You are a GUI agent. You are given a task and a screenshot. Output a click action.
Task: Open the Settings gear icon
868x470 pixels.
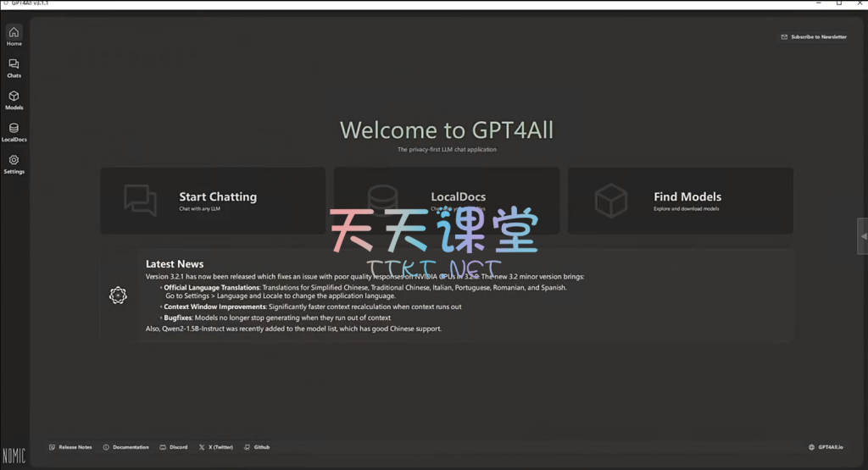[x=14, y=160]
